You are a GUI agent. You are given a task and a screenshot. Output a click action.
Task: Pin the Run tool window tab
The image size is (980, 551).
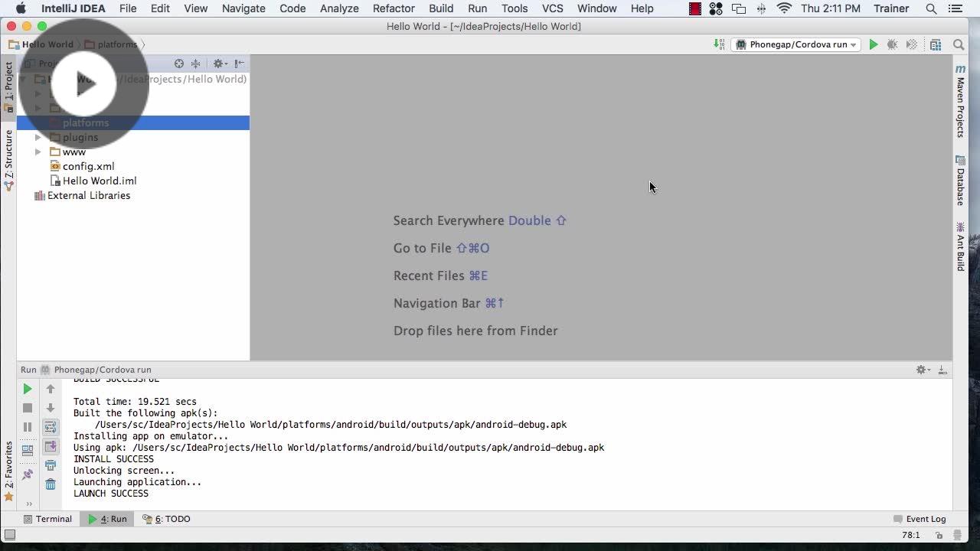pyautogui.click(x=27, y=474)
